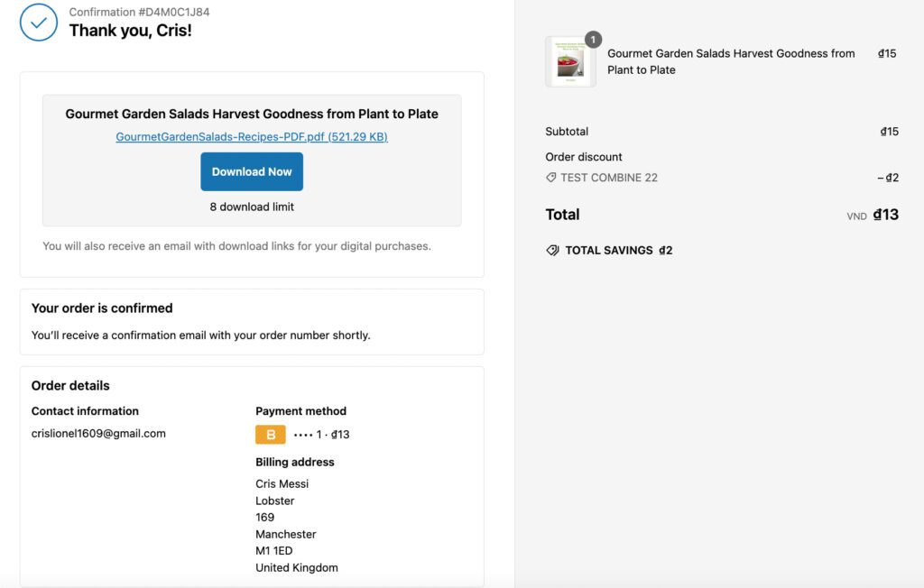
Task: Click the confirmation number #D4M0C1J84
Action: (139, 13)
